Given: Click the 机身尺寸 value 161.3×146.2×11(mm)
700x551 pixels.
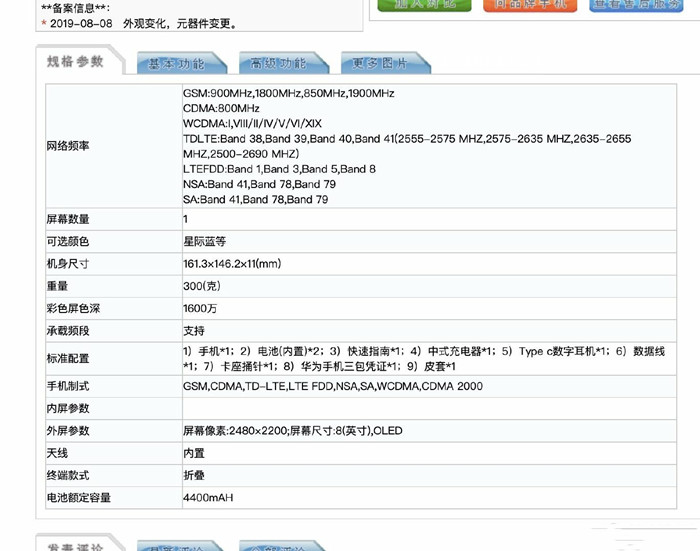Looking at the screenshot, I should pyautogui.click(x=231, y=264).
